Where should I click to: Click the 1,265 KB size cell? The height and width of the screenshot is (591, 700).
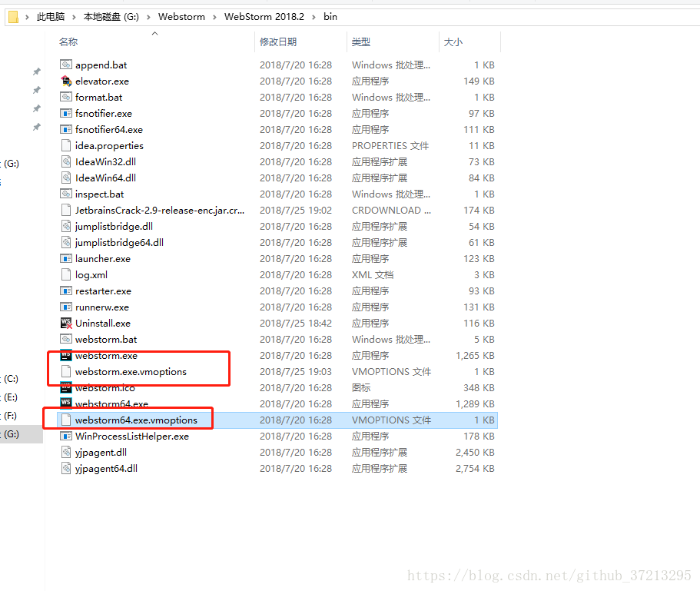tap(475, 356)
